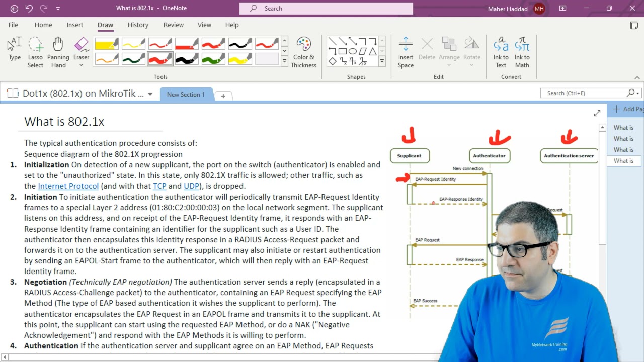Open Color & Thickness settings
The height and width of the screenshot is (362, 644).
[303, 52]
